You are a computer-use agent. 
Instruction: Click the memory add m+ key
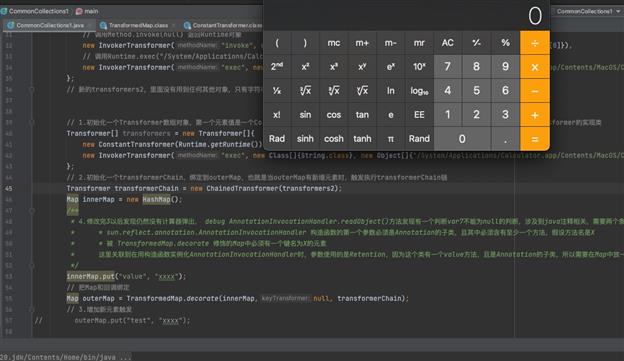(x=362, y=43)
